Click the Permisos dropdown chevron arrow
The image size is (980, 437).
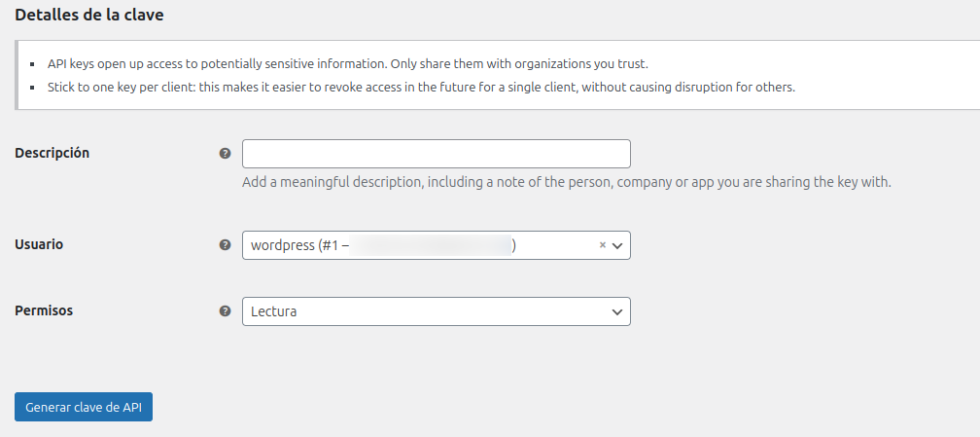[x=616, y=311]
